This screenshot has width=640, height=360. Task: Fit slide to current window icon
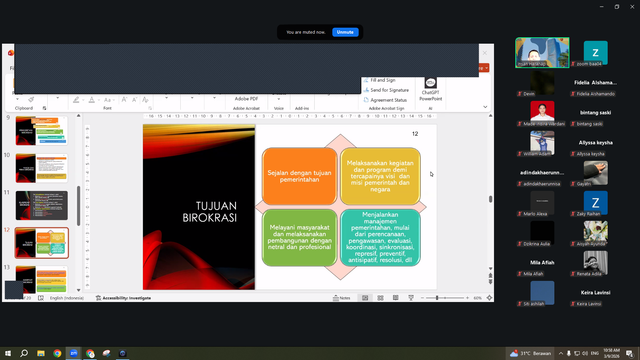coord(489,298)
